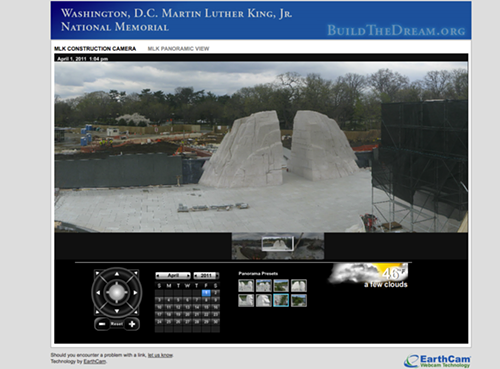Image resolution: width=500 pixels, height=369 pixels.
Task: Open the weather widget showing 46°
Action: pos(369,275)
